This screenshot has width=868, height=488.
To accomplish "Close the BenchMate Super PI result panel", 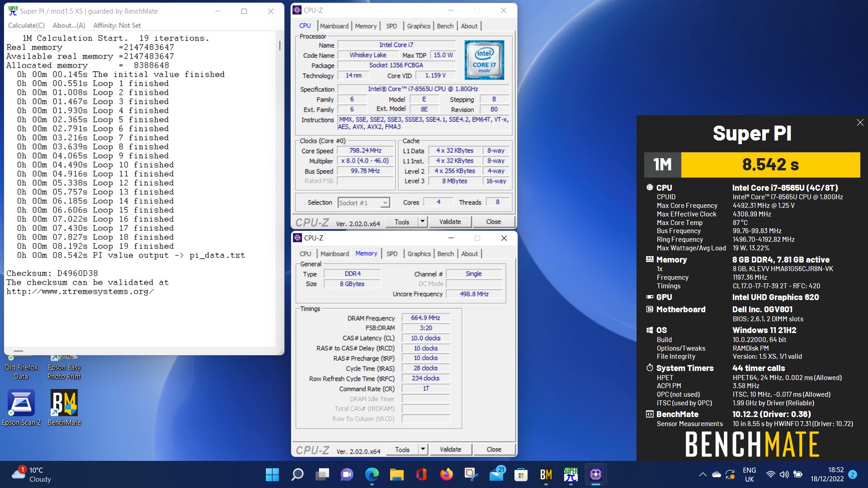I will click(860, 122).
